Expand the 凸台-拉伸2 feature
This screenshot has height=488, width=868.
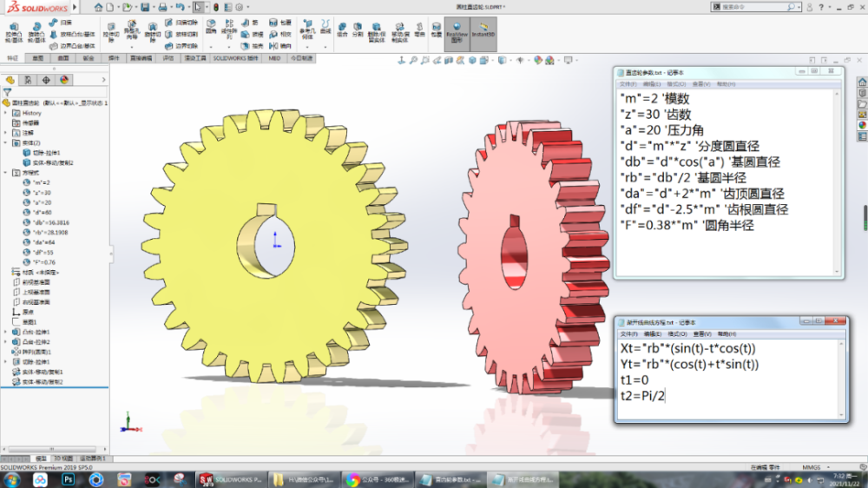6,342
